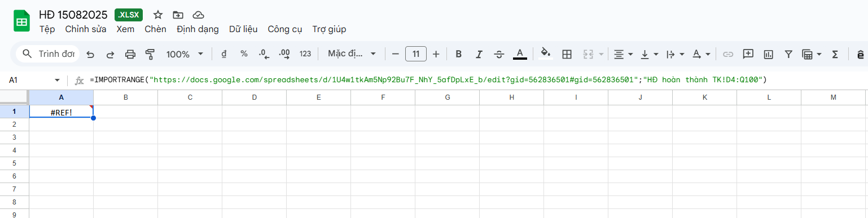Toggle italic formatting
The image size is (868, 218).
coord(479,54)
